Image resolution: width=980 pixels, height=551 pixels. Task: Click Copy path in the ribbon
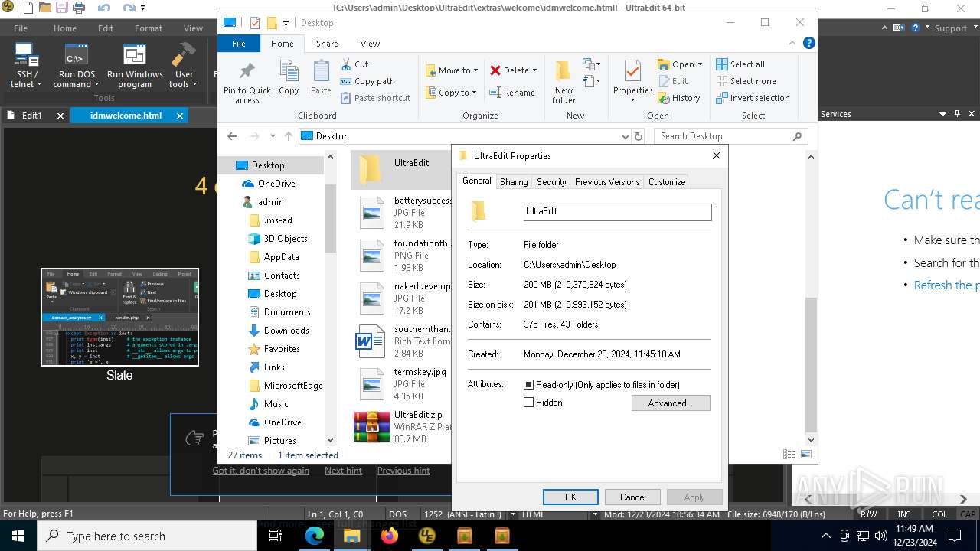point(367,81)
